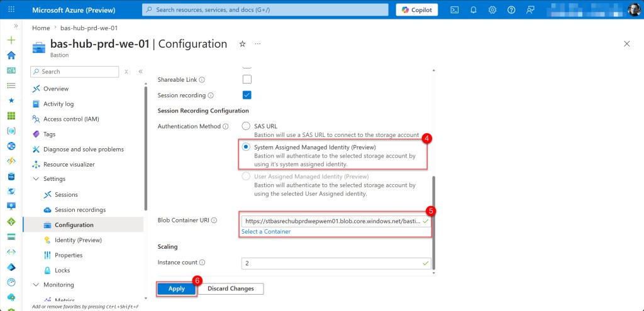Click the Select a Container link
This screenshot has height=311, width=644.
[266, 232]
